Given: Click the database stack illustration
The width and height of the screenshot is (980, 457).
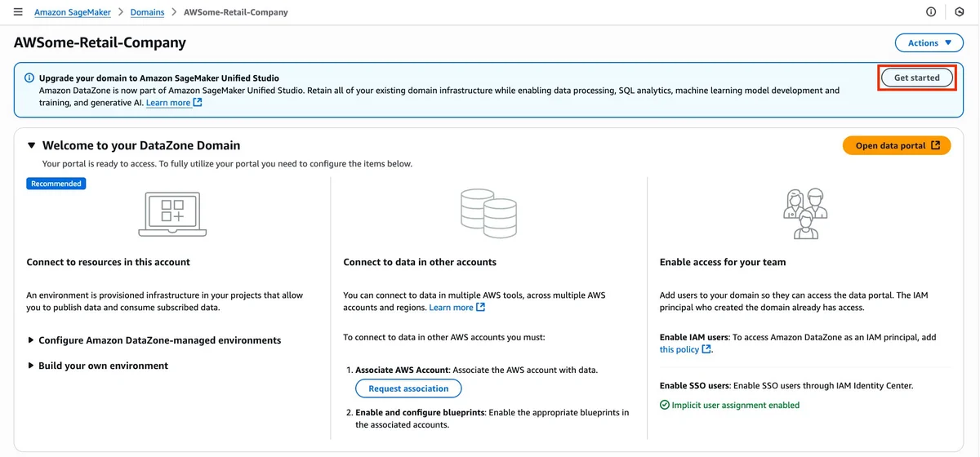Looking at the screenshot, I should pos(488,214).
